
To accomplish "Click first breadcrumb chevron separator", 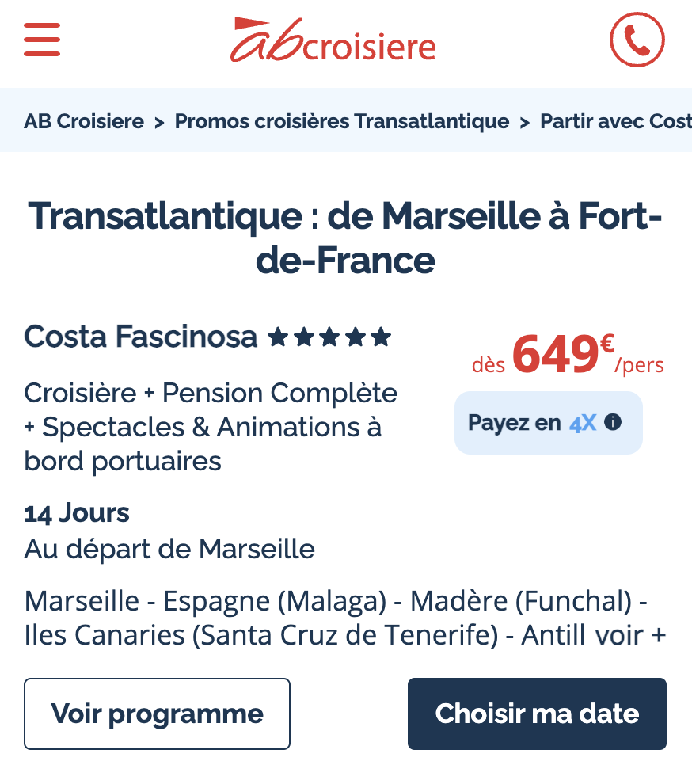I will click(159, 123).
